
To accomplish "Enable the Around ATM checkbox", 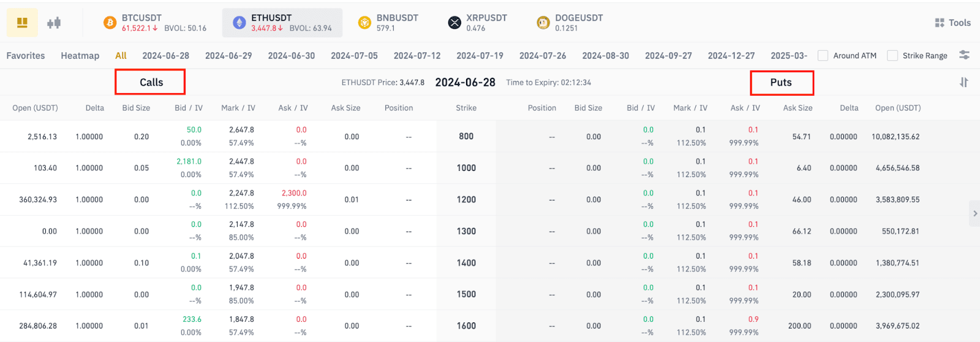I will (823, 56).
